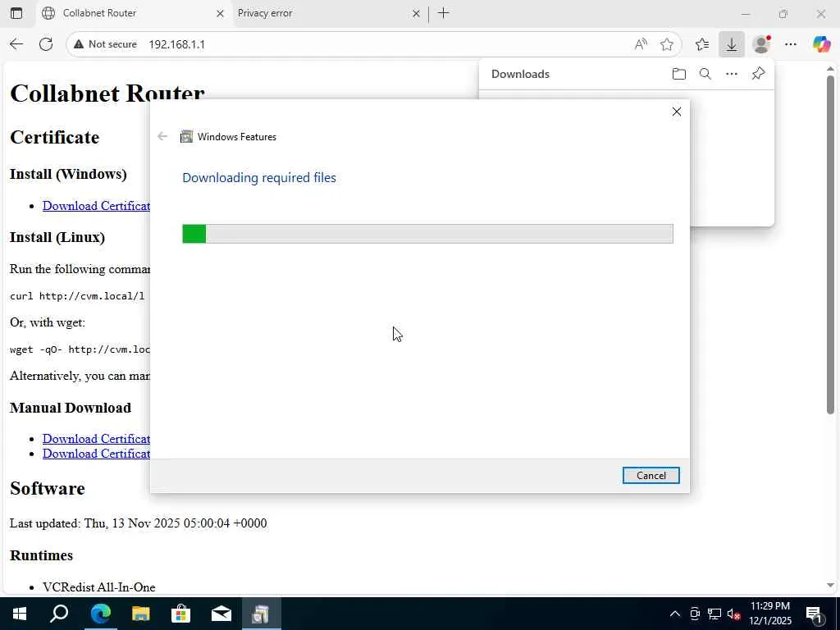Show hidden system tray icons
This screenshot has width=840, height=630.
pyautogui.click(x=675, y=614)
